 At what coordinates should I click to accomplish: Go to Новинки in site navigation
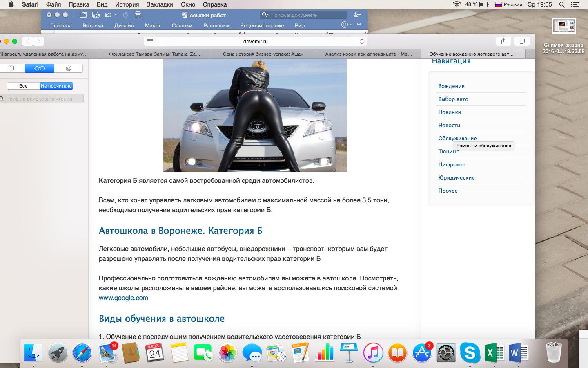coord(450,112)
